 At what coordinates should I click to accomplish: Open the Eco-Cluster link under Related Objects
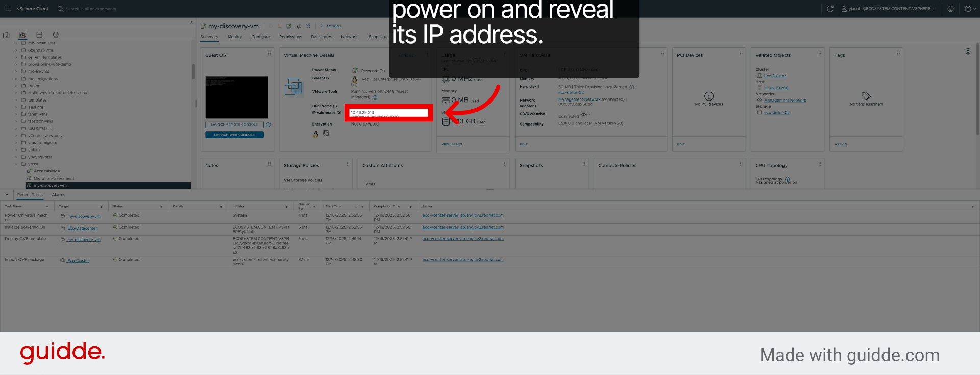click(x=775, y=76)
